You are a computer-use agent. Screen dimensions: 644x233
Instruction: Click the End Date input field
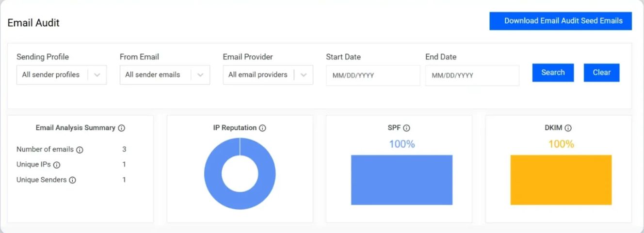point(472,76)
